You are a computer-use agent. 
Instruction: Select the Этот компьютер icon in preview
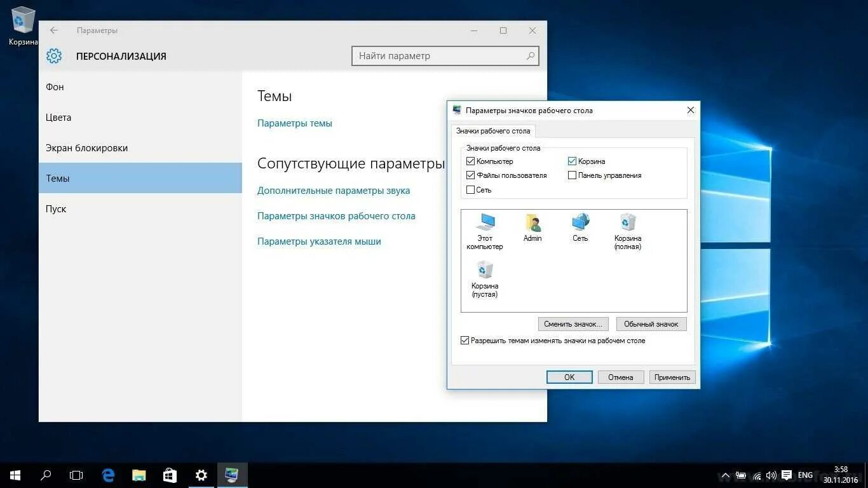485,231
